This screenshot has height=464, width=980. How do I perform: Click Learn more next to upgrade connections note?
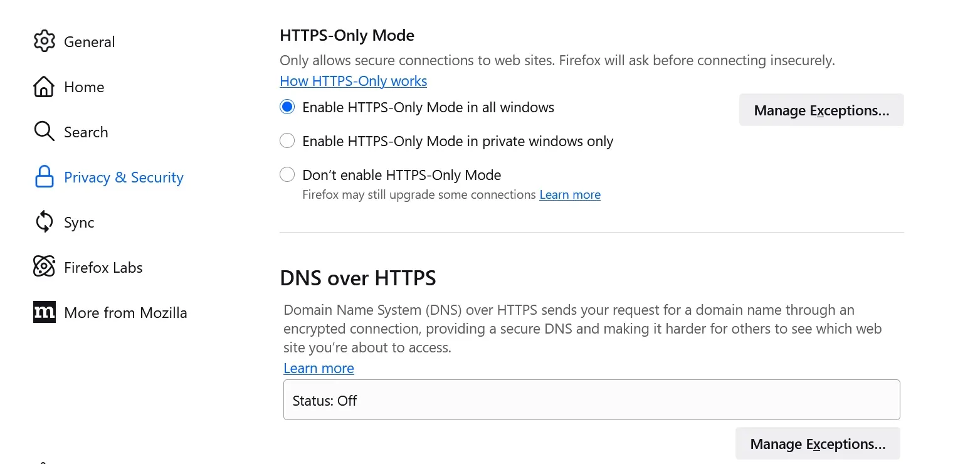tap(569, 194)
